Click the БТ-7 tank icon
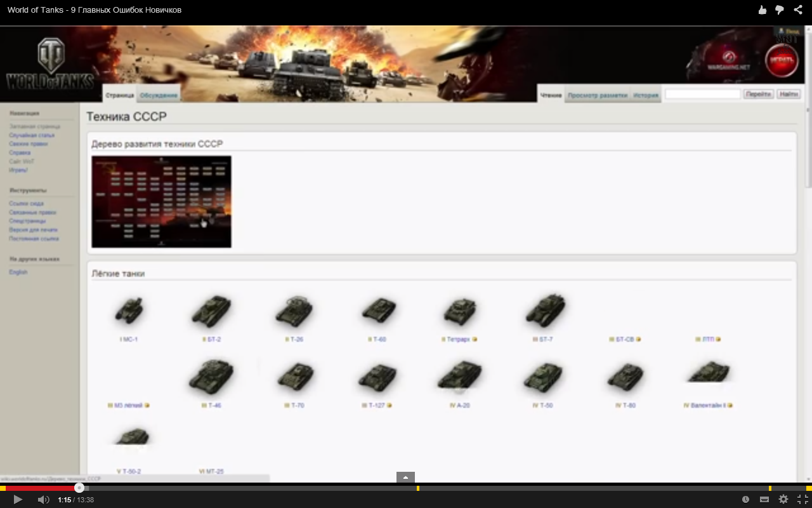This screenshot has height=508, width=812. pos(545,311)
